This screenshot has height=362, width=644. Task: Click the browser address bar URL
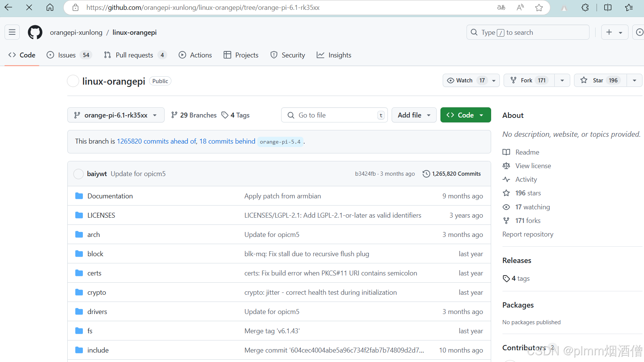point(203,8)
